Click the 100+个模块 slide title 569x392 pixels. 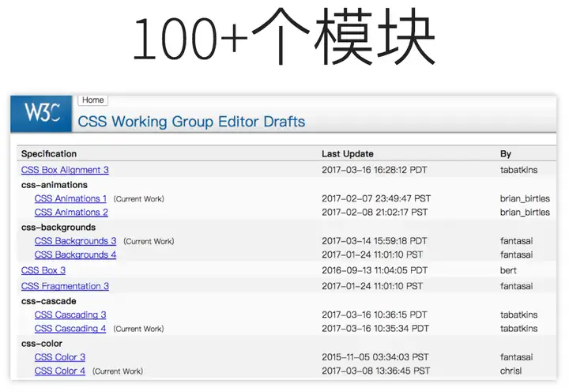tap(284, 36)
